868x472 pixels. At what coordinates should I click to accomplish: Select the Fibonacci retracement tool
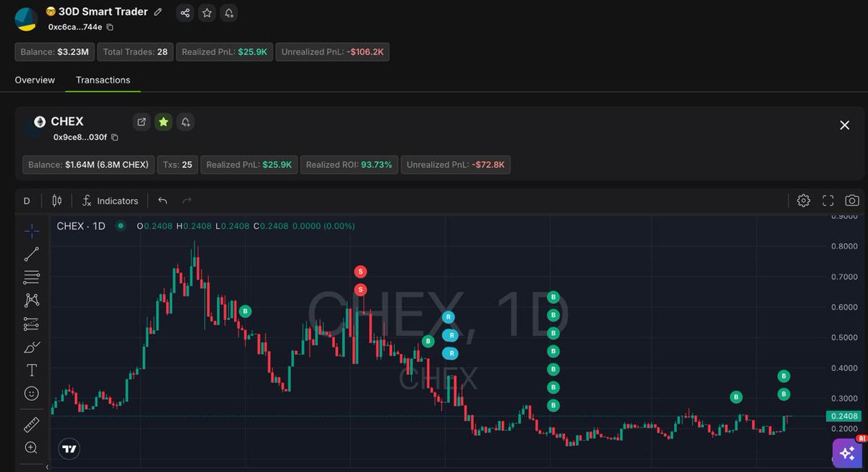32,277
